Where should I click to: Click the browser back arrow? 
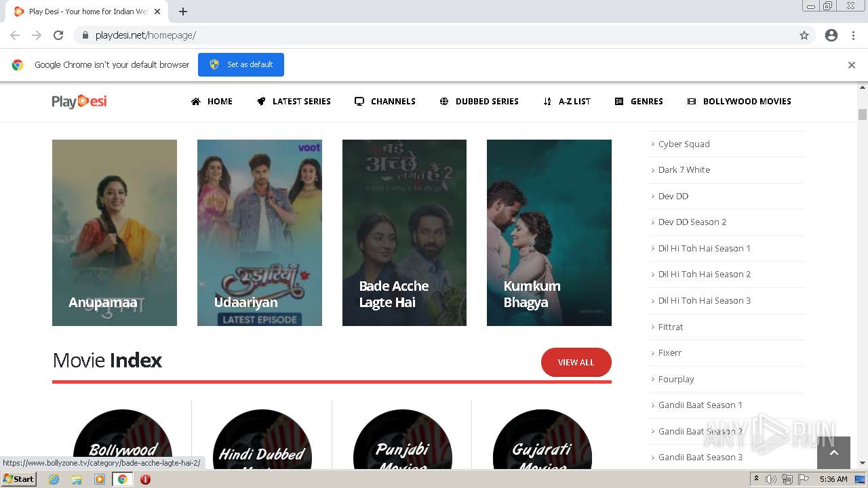pos(15,35)
